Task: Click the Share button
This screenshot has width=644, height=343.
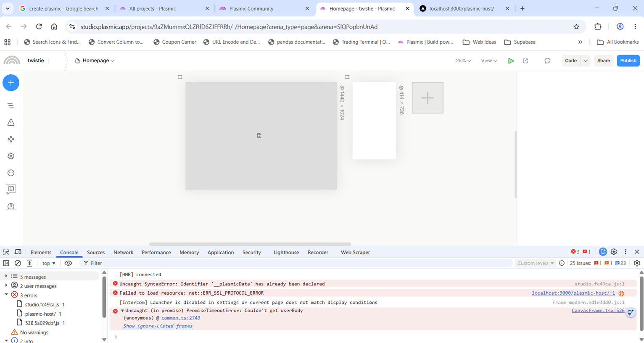Action: click(x=604, y=61)
